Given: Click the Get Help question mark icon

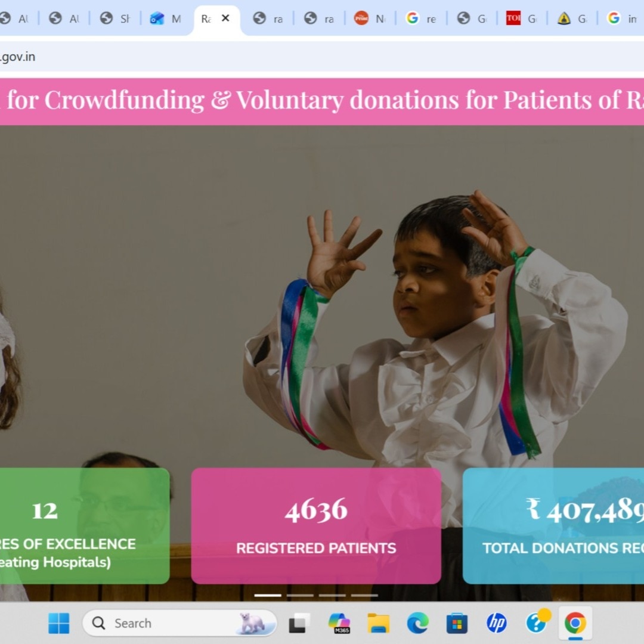Looking at the screenshot, I should coord(537,622).
